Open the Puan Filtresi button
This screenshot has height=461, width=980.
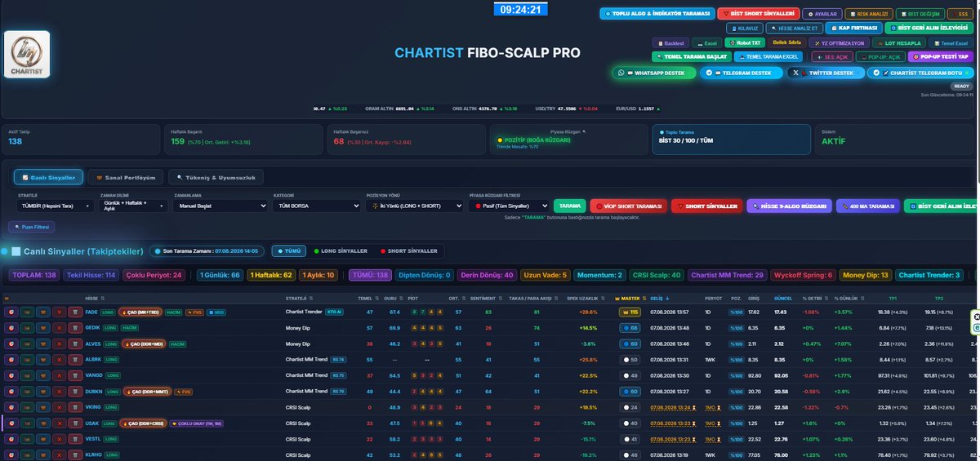(x=32, y=227)
